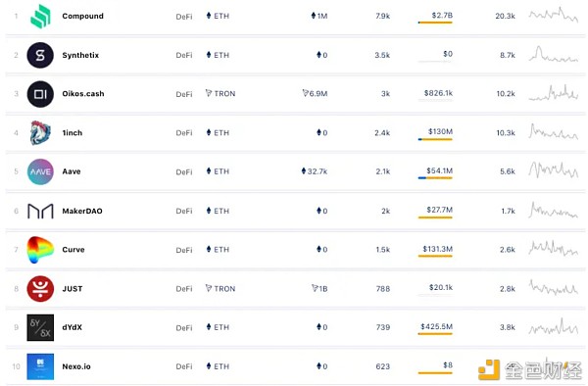View Compound $2.7B volume bar

click(435, 23)
